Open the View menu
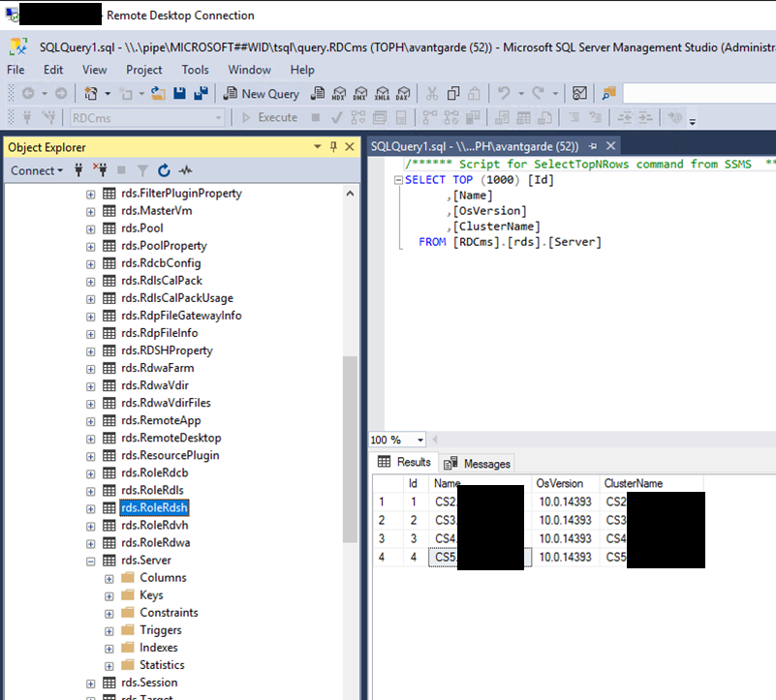Image resolution: width=776 pixels, height=700 pixels. (x=94, y=70)
